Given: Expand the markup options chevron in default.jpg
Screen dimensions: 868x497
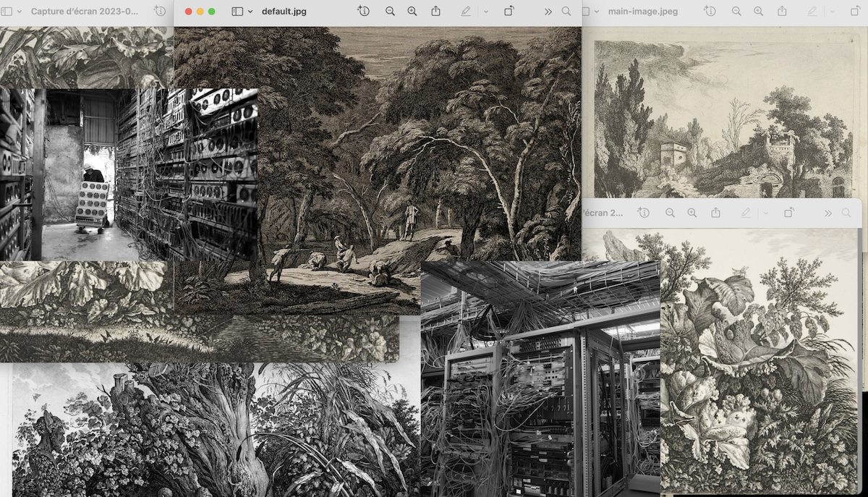Looking at the screenshot, I should tap(485, 12).
